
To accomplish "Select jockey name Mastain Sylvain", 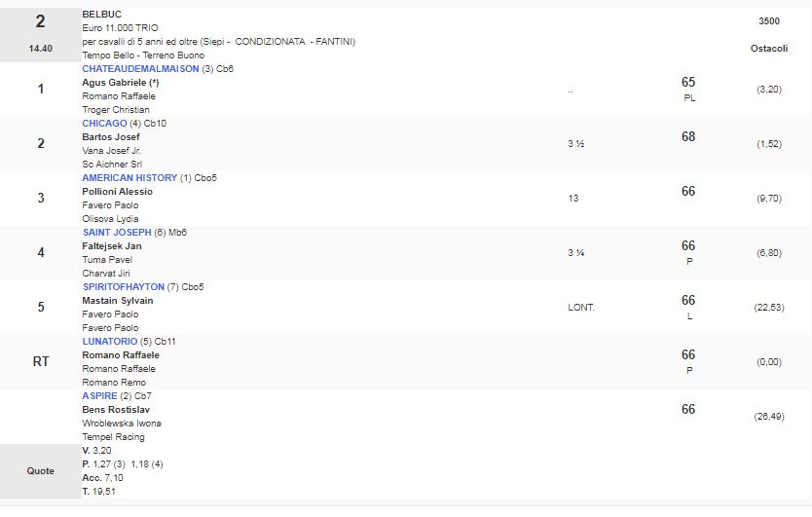I will [x=117, y=301].
